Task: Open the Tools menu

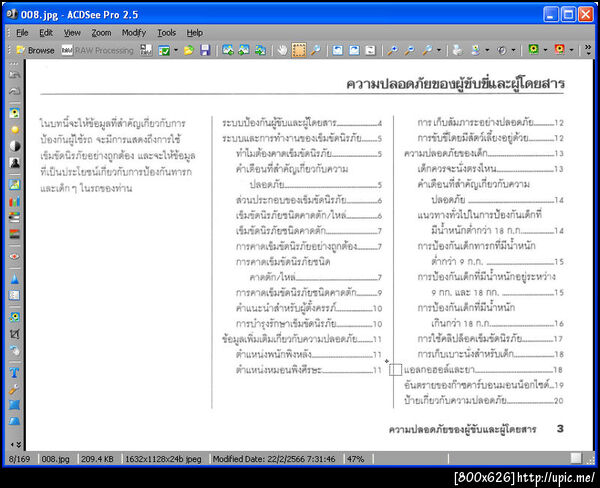Action: (x=166, y=33)
